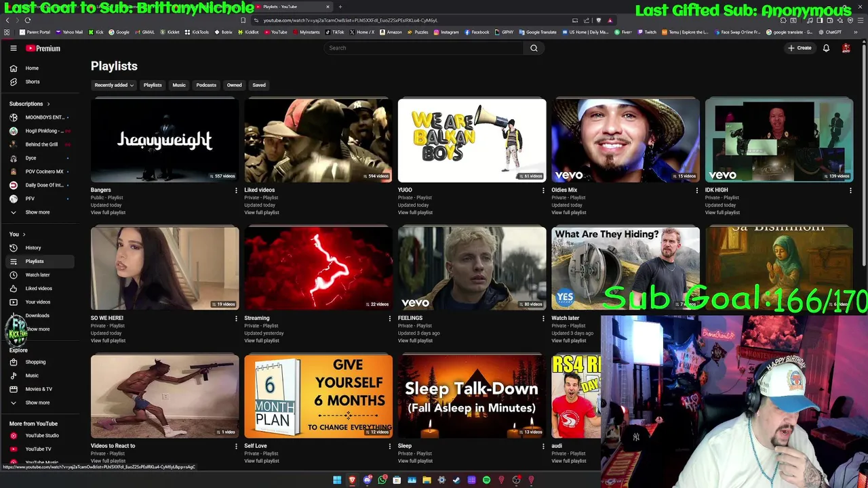This screenshot has height=488, width=868.
Task: Click browser reload button
Action: [x=28, y=20]
